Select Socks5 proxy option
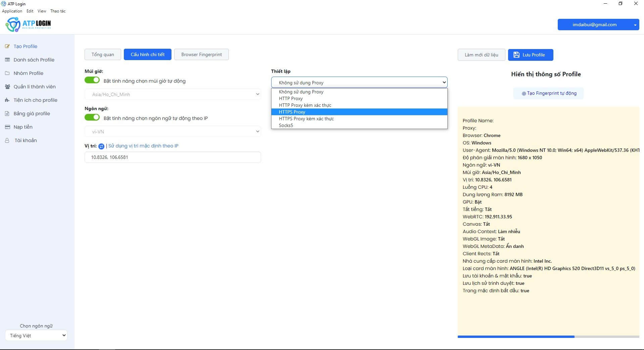The height and width of the screenshot is (350, 644). point(359,125)
